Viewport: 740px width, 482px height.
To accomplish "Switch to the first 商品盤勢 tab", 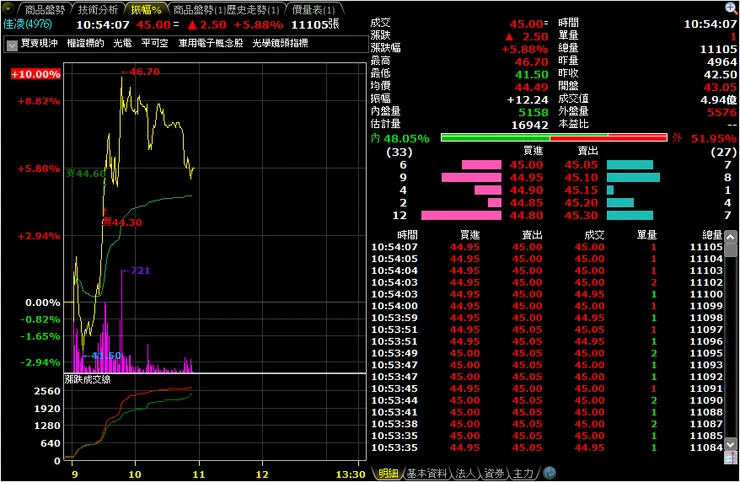I will (x=44, y=9).
